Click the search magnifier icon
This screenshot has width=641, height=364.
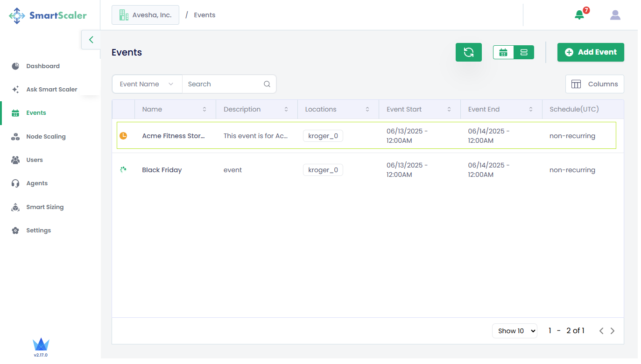[x=267, y=84]
